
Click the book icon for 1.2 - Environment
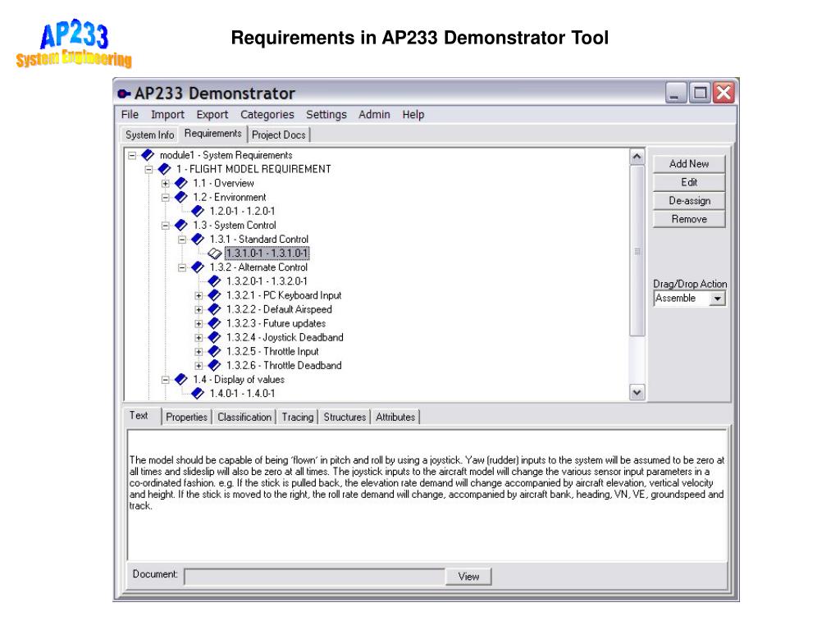(x=181, y=197)
